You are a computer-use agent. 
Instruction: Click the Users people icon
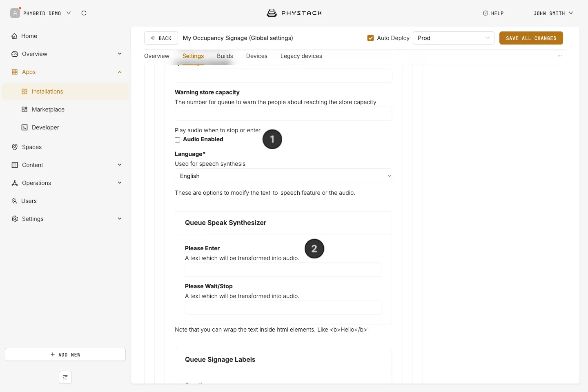[14, 201]
